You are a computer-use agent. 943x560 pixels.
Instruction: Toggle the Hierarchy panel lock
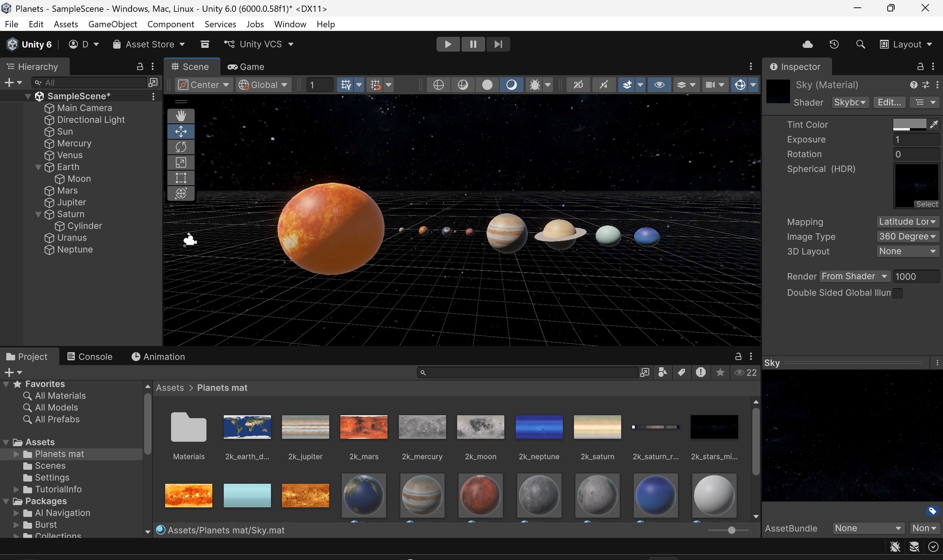point(140,67)
